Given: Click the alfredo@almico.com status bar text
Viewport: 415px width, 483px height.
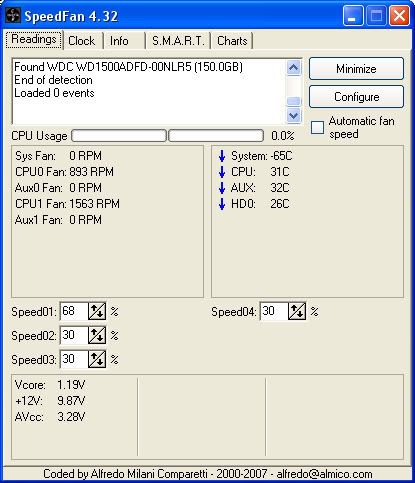Looking at the screenshot, I should [324, 474].
